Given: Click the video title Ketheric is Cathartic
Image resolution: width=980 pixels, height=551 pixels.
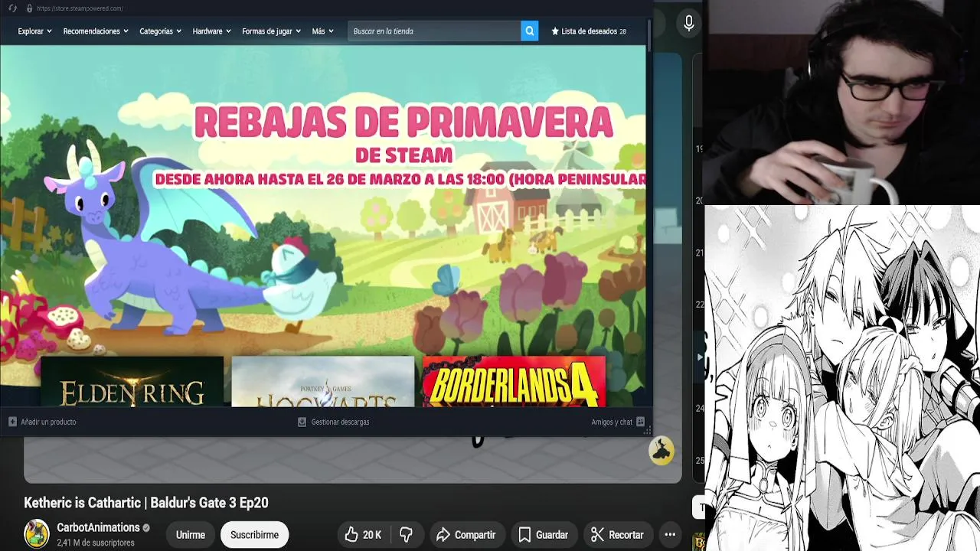Looking at the screenshot, I should pyautogui.click(x=146, y=503).
